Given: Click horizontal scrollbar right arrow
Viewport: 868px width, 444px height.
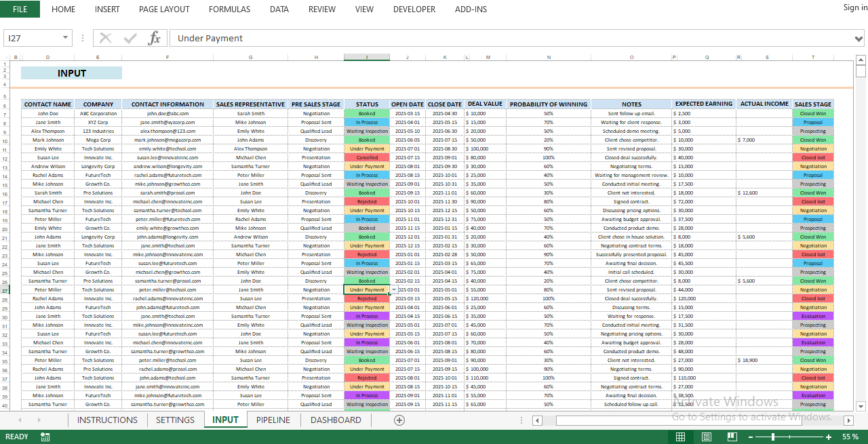Looking at the screenshot, I should [x=848, y=420].
